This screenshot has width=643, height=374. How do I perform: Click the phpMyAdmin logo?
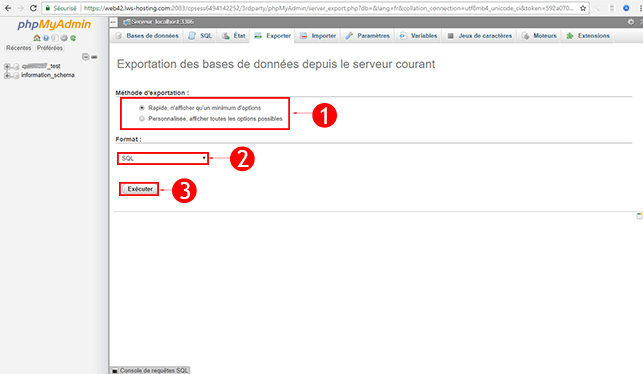(54, 24)
